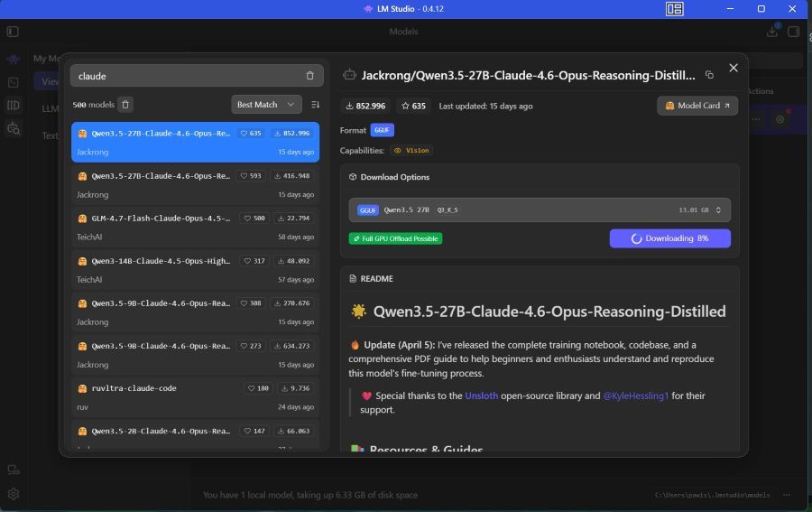Click the star count 635 badge
Screen dimensions: 812x512
click(x=413, y=106)
